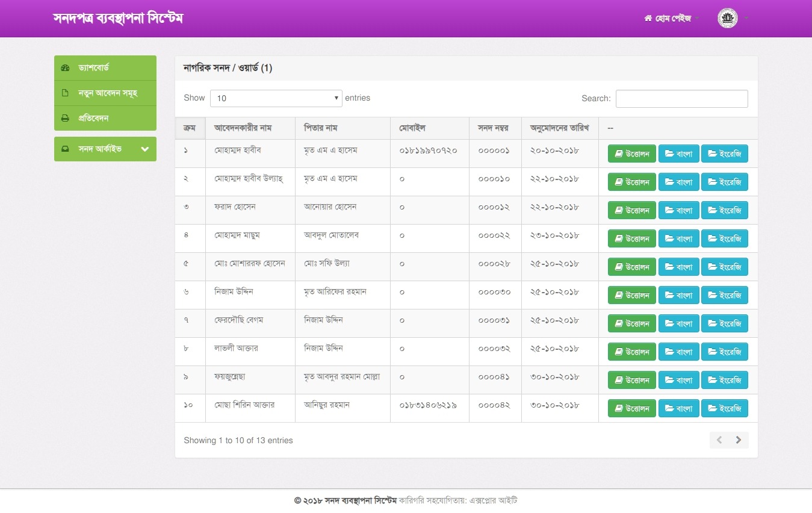
Task: Click the printer icon beside প্রতিবেদন
Action: coord(65,119)
